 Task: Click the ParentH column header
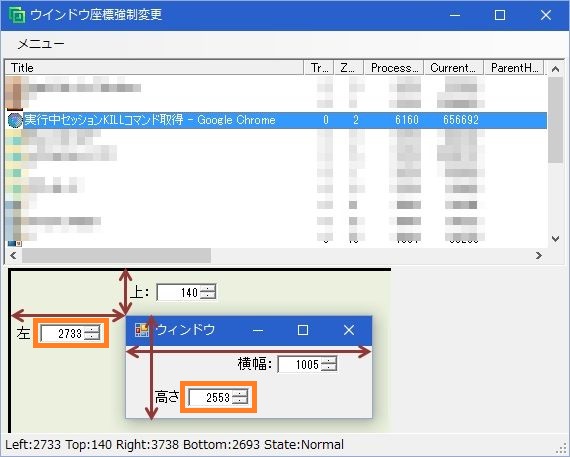click(x=514, y=68)
